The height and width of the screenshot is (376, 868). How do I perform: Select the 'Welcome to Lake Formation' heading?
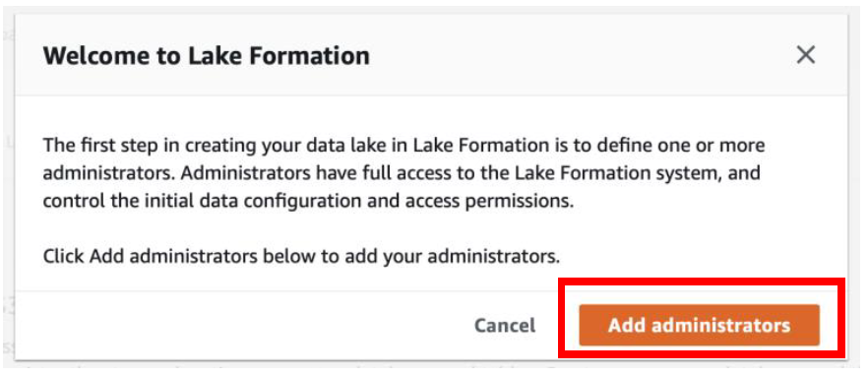tap(207, 56)
